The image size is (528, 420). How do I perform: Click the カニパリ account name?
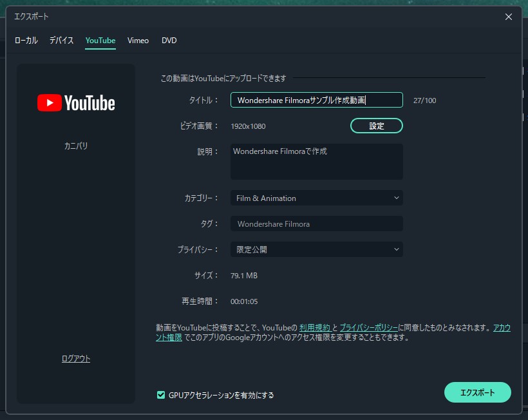click(x=76, y=146)
